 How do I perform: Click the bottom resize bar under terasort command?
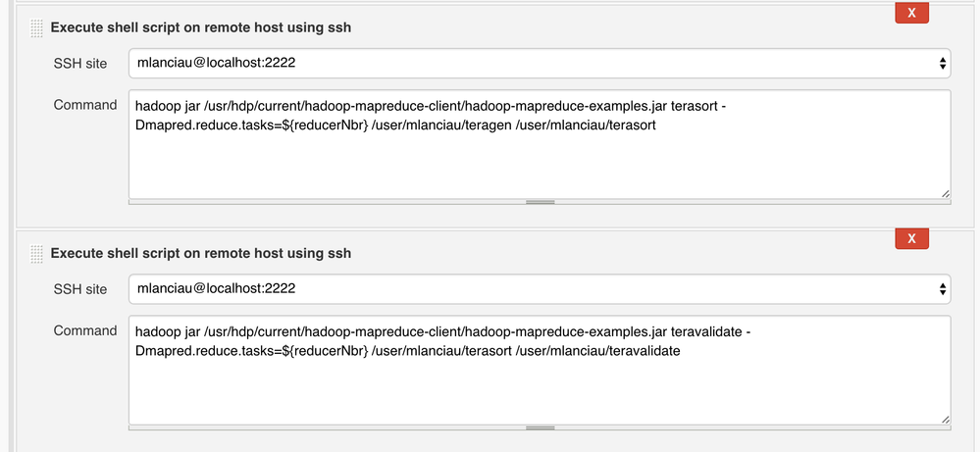point(540,202)
